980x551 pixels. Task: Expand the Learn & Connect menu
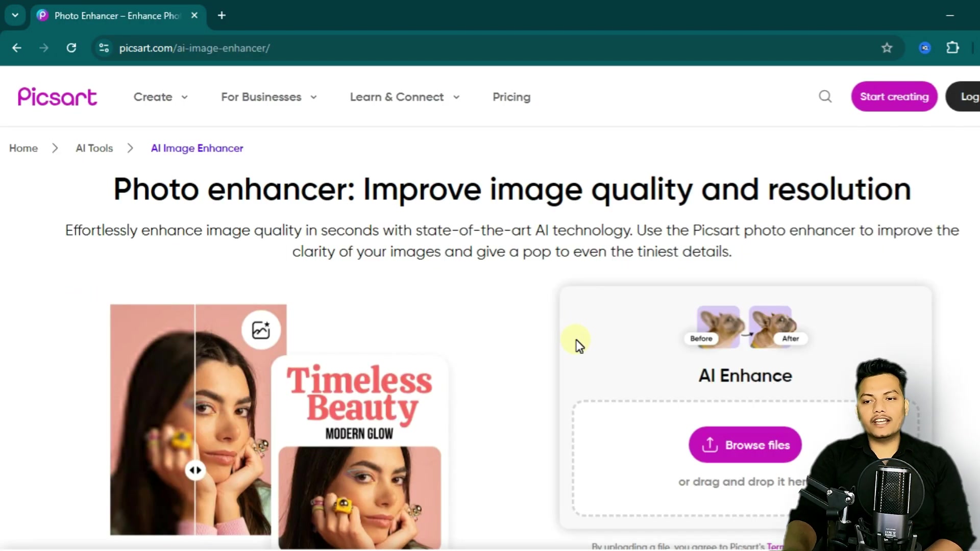point(404,97)
